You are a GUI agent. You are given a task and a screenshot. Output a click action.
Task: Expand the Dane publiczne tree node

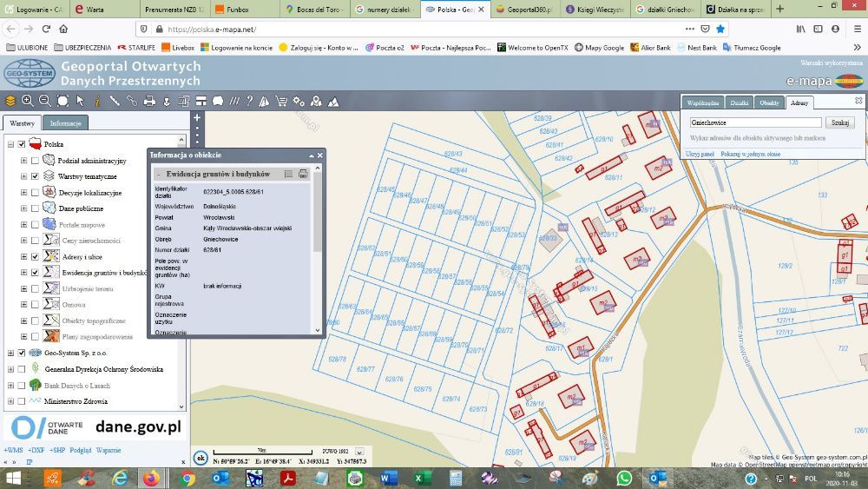point(23,208)
